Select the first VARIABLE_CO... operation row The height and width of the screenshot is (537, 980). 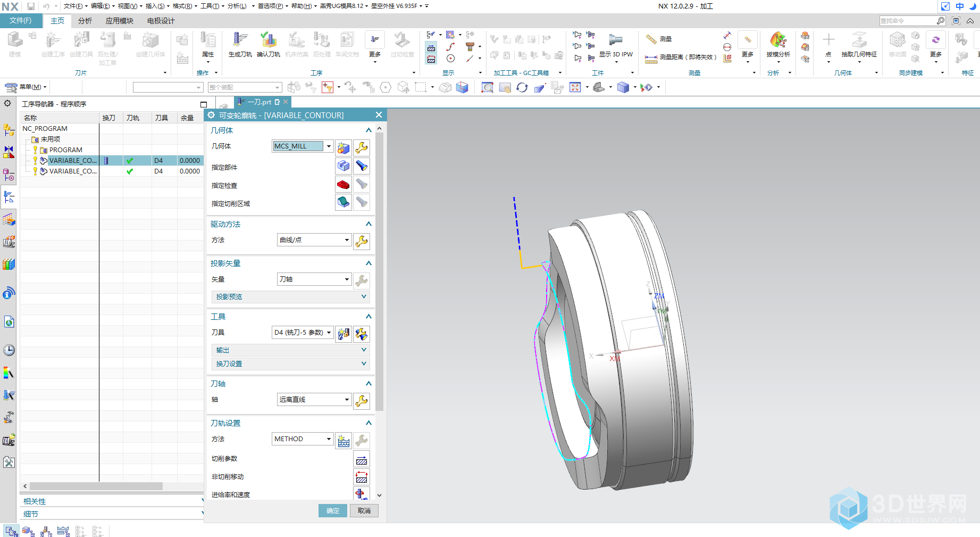pyautogui.click(x=112, y=160)
